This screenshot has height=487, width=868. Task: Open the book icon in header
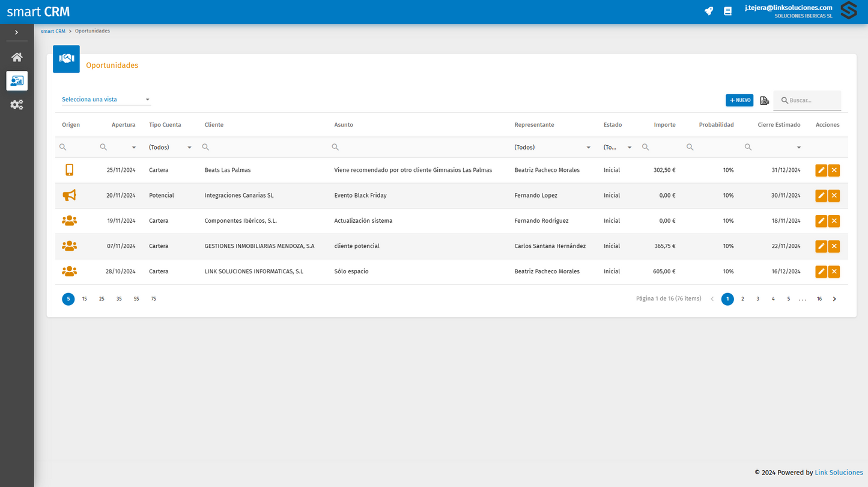pos(727,11)
